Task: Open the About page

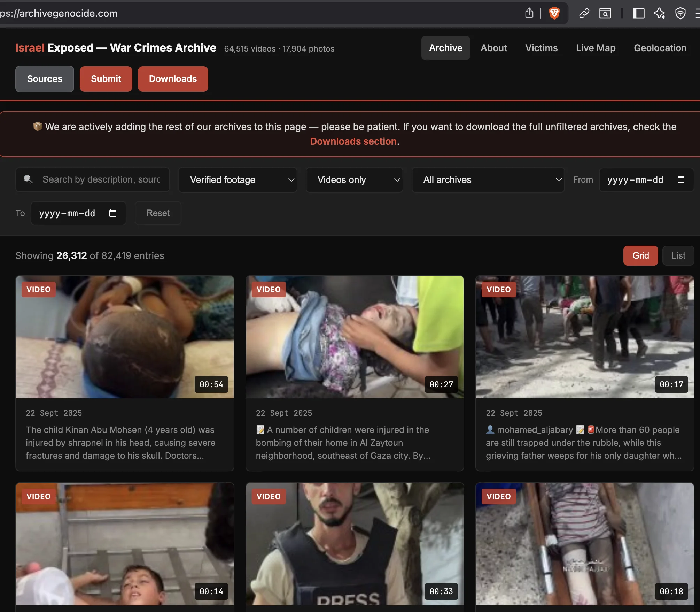Action: tap(494, 48)
